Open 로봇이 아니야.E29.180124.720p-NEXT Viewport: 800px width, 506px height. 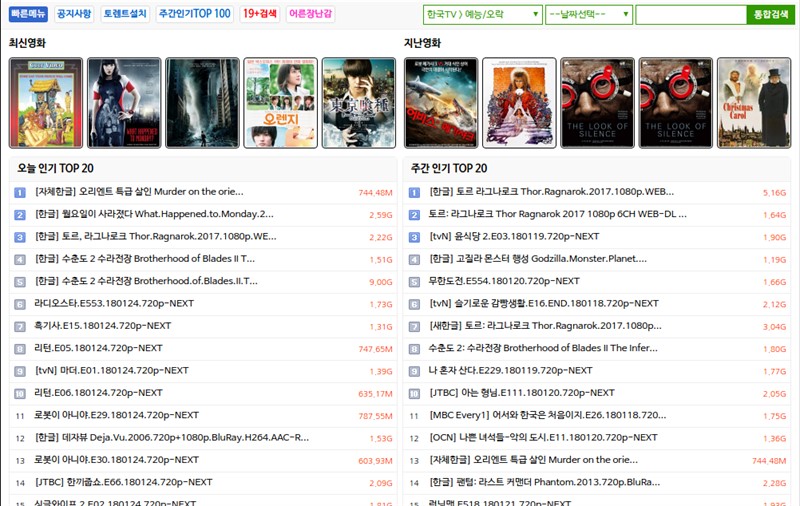click(x=116, y=415)
